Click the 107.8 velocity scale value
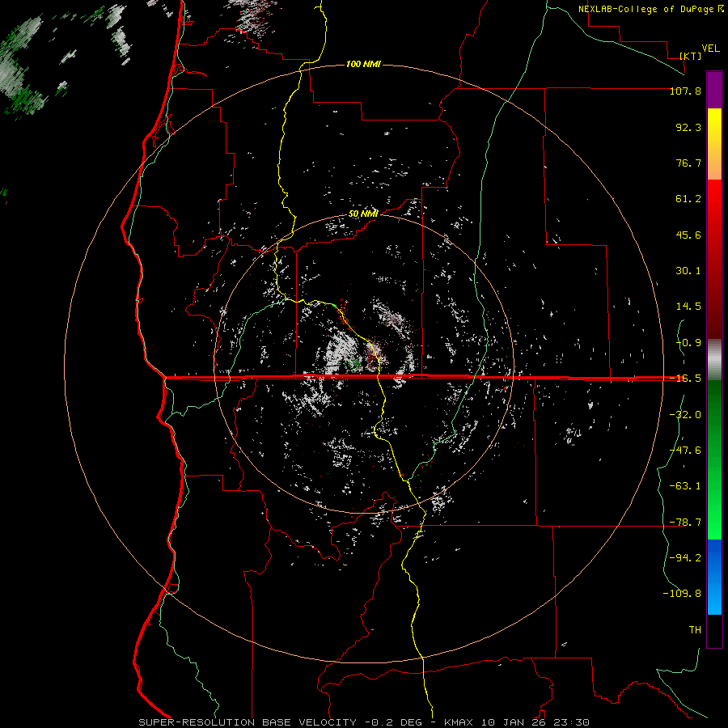The image size is (728, 728). pyautogui.click(x=685, y=91)
